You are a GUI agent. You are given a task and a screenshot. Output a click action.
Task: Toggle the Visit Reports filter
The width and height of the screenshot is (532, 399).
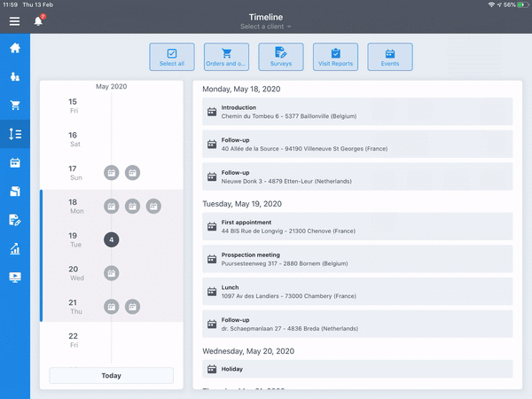pyautogui.click(x=336, y=57)
